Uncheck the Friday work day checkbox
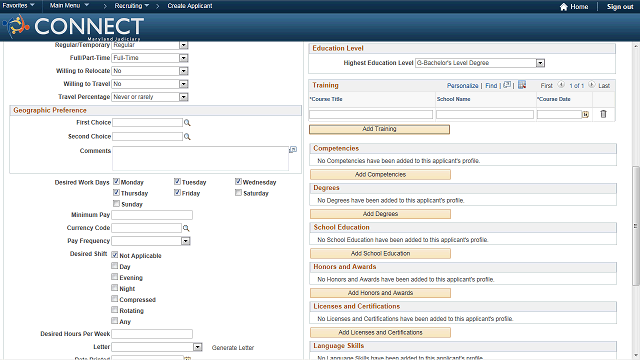640x360 pixels. pyautogui.click(x=177, y=192)
